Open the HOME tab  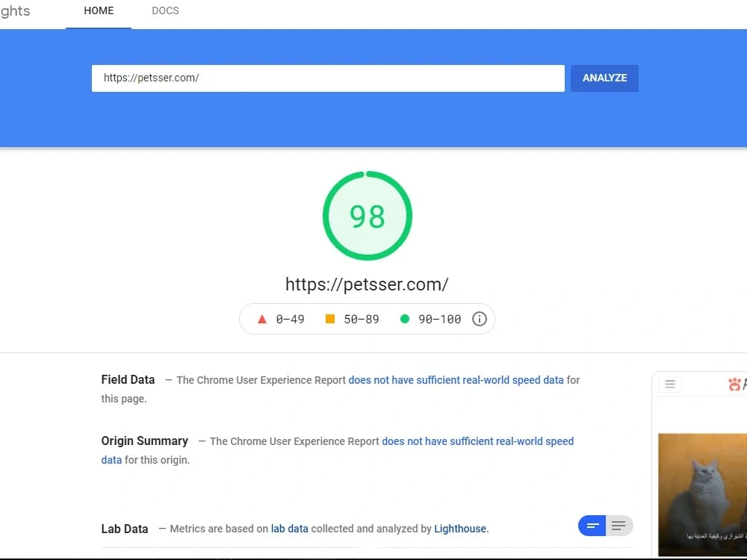pos(99,11)
